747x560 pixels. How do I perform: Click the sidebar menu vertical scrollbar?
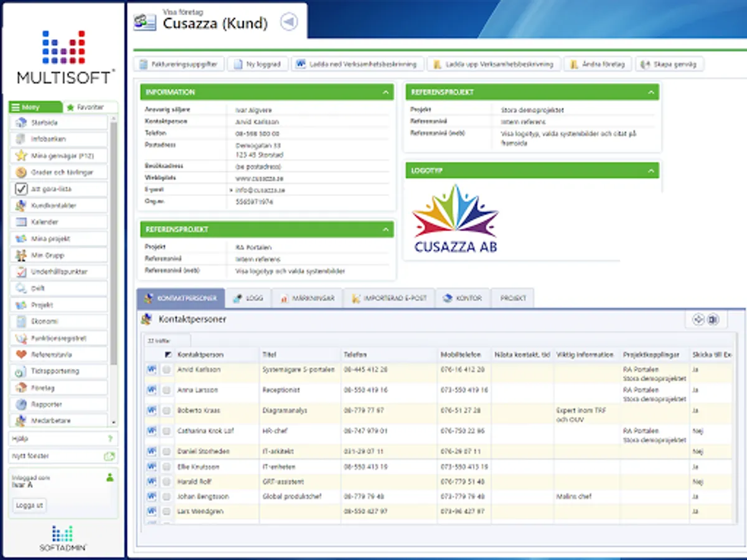113,243
